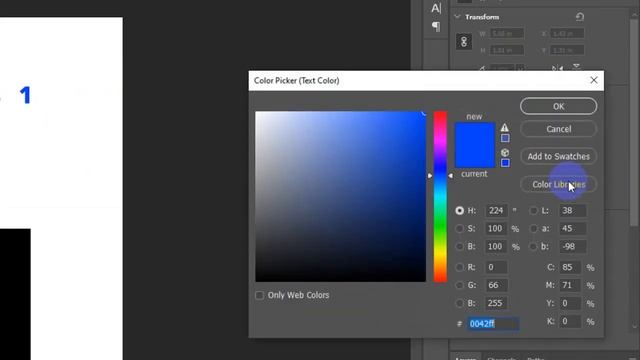Click the K black percentage field
The height and width of the screenshot is (360, 640).
[570, 321]
